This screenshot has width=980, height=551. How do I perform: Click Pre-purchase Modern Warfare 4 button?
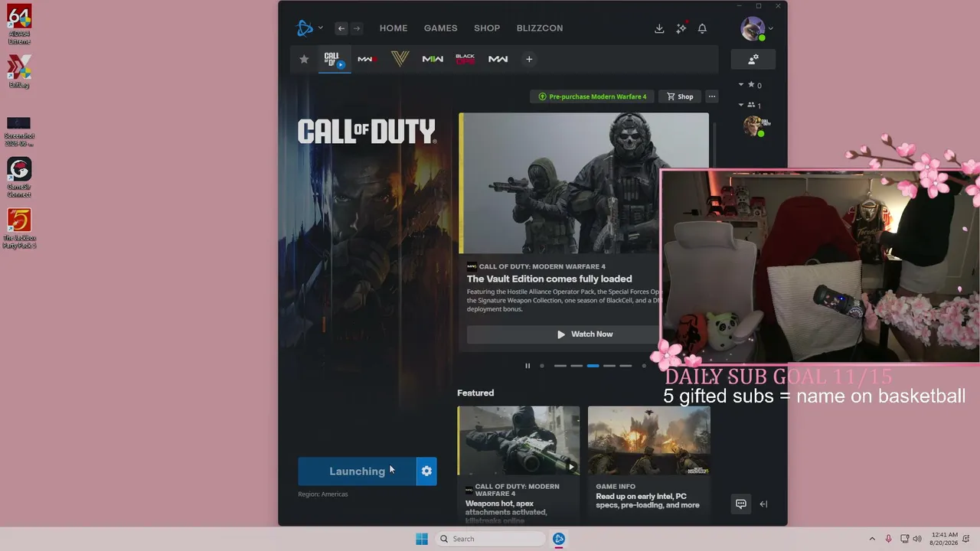593,96
